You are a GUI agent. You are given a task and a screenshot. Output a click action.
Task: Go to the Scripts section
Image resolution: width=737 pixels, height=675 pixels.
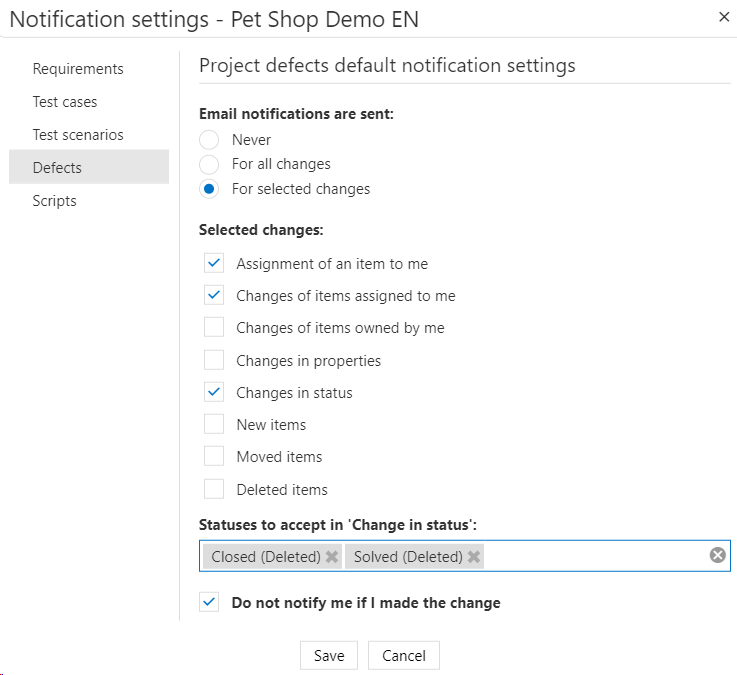(x=55, y=201)
